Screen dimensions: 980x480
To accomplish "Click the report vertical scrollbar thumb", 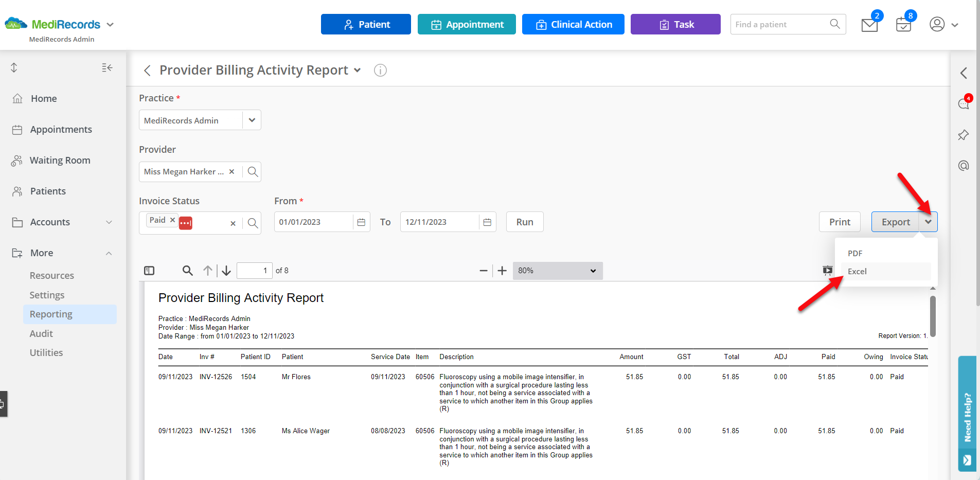I will (x=933, y=316).
